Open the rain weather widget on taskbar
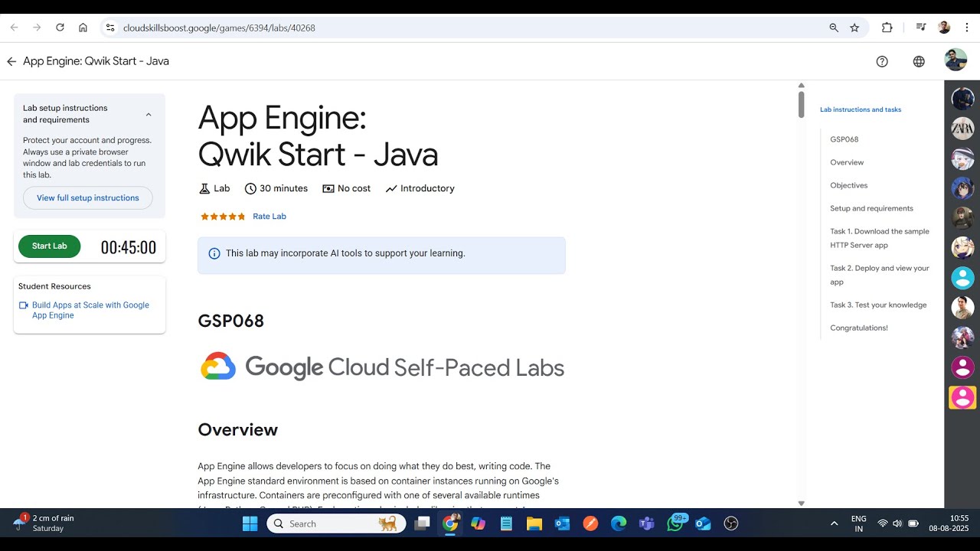 coord(44,523)
